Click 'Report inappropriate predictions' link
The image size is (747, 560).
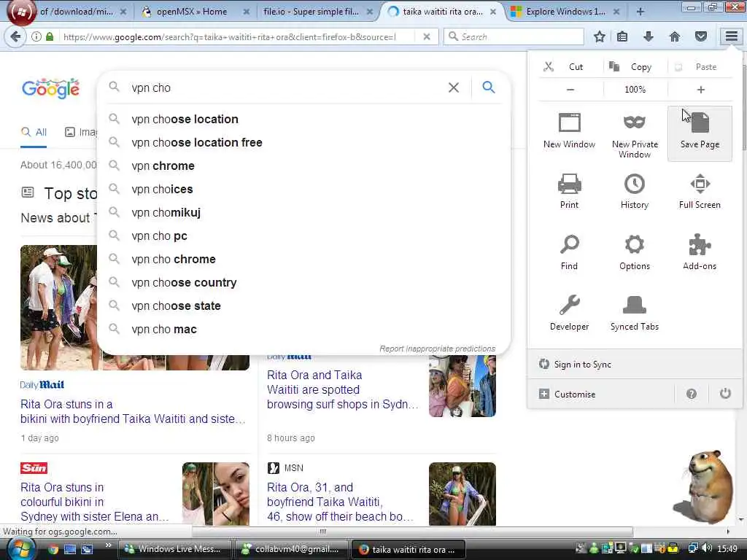click(x=438, y=349)
